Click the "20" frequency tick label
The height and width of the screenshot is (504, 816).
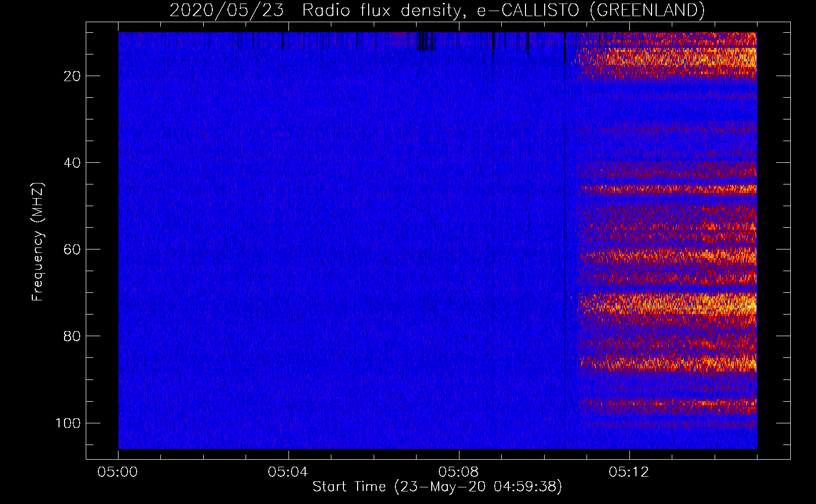[73, 76]
